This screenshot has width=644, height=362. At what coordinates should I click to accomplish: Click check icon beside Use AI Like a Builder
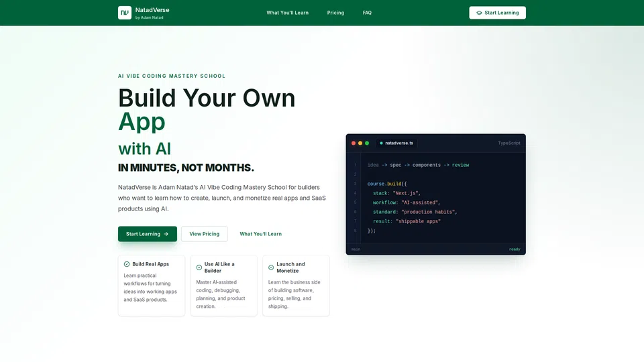point(199,267)
